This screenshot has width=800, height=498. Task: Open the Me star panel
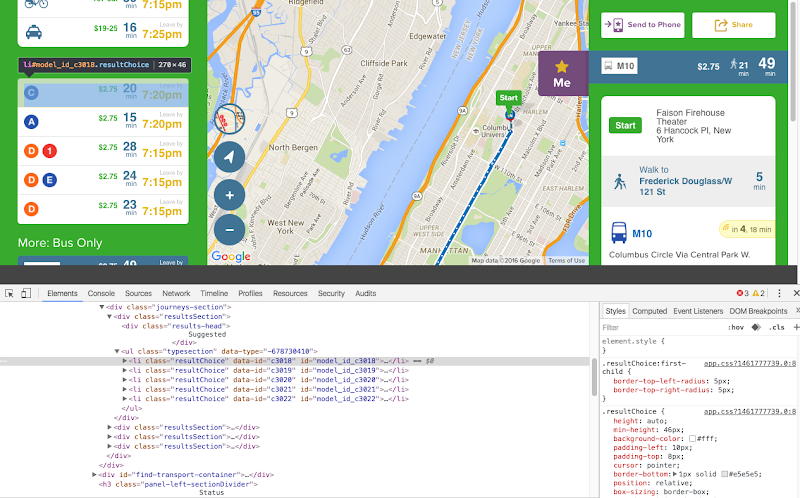(x=563, y=73)
